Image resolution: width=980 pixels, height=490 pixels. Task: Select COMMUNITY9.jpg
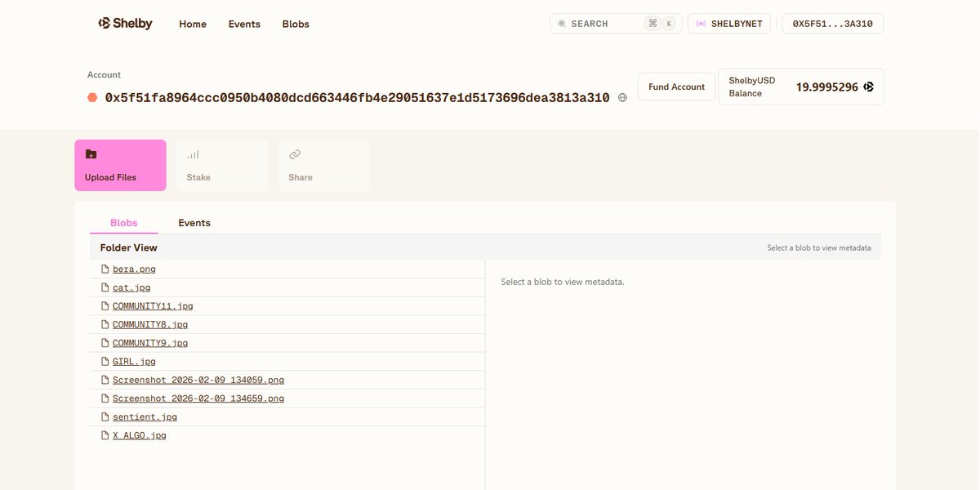(x=150, y=343)
